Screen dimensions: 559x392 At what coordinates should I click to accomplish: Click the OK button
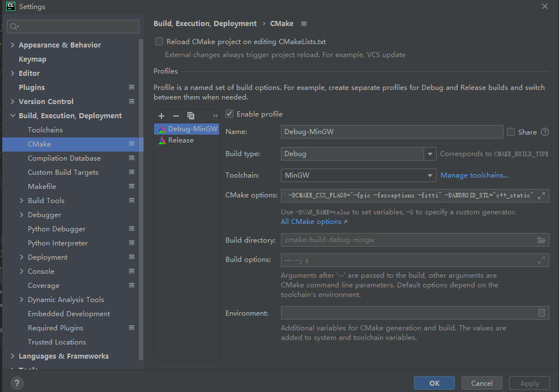click(x=434, y=383)
